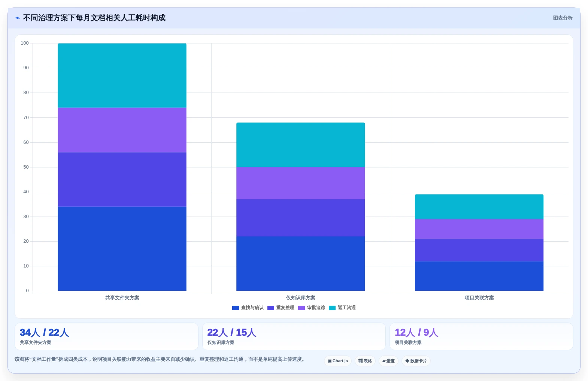588x381 pixels.
Task: Select the 进度 tag chip
Action: click(x=388, y=361)
